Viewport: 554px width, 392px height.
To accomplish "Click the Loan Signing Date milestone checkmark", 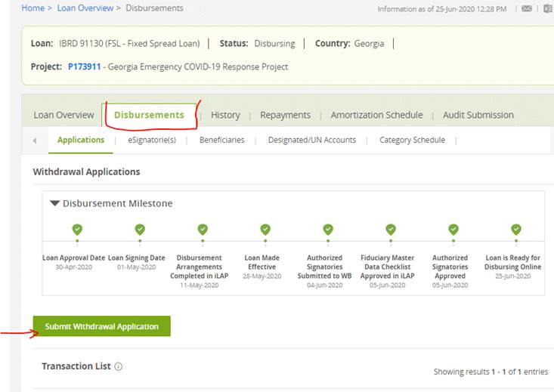I will click(139, 230).
